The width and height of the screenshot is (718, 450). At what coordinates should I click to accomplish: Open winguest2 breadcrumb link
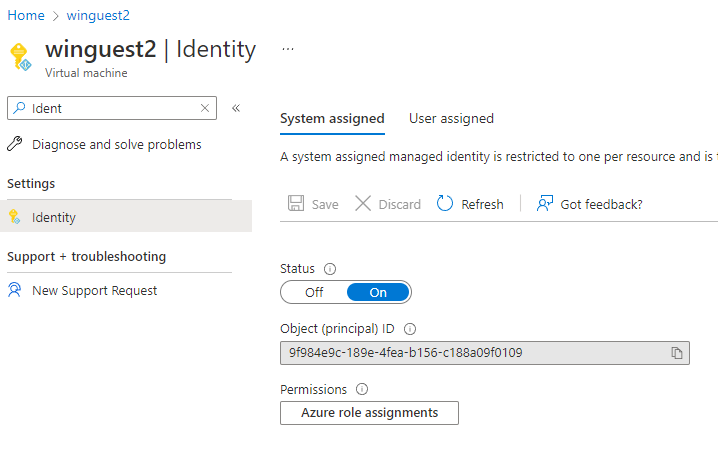(x=98, y=16)
